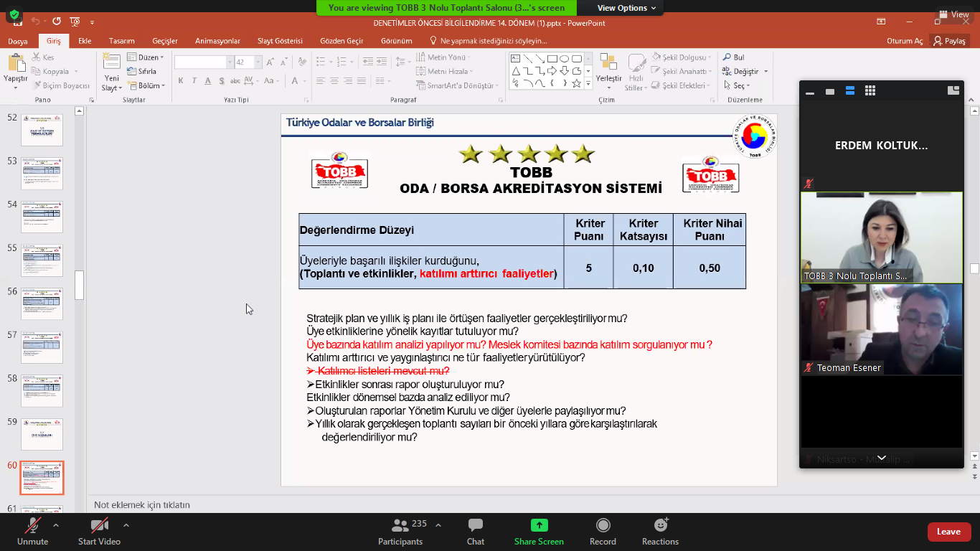Decrease font size with smaller A icon

[284, 62]
